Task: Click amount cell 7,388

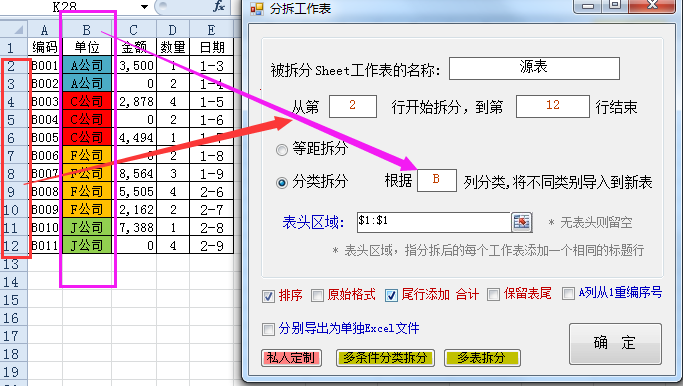Action: tap(134, 227)
